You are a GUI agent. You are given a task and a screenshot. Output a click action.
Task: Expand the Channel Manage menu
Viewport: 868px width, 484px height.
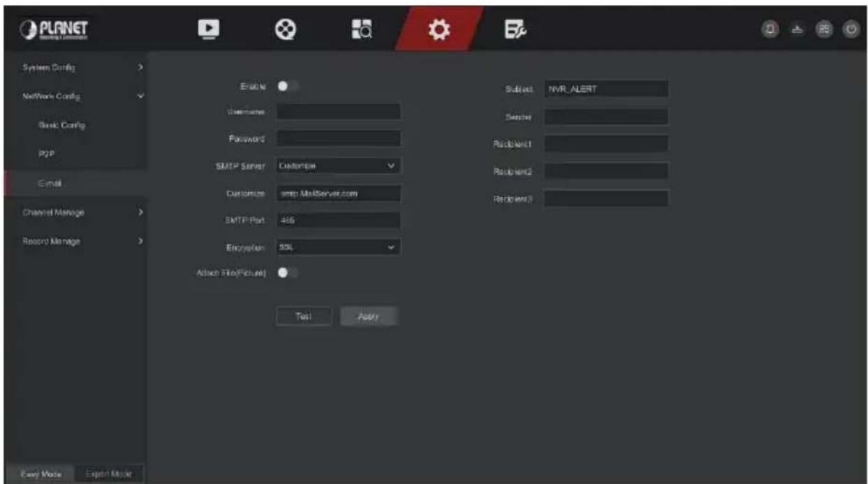[x=76, y=212]
